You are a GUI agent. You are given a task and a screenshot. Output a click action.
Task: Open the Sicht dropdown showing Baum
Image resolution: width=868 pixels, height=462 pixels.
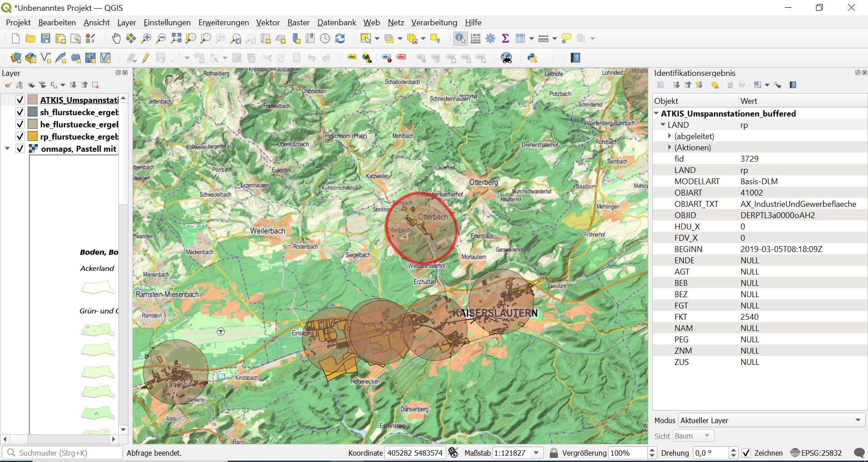pyautogui.click(x=693, y=436)
